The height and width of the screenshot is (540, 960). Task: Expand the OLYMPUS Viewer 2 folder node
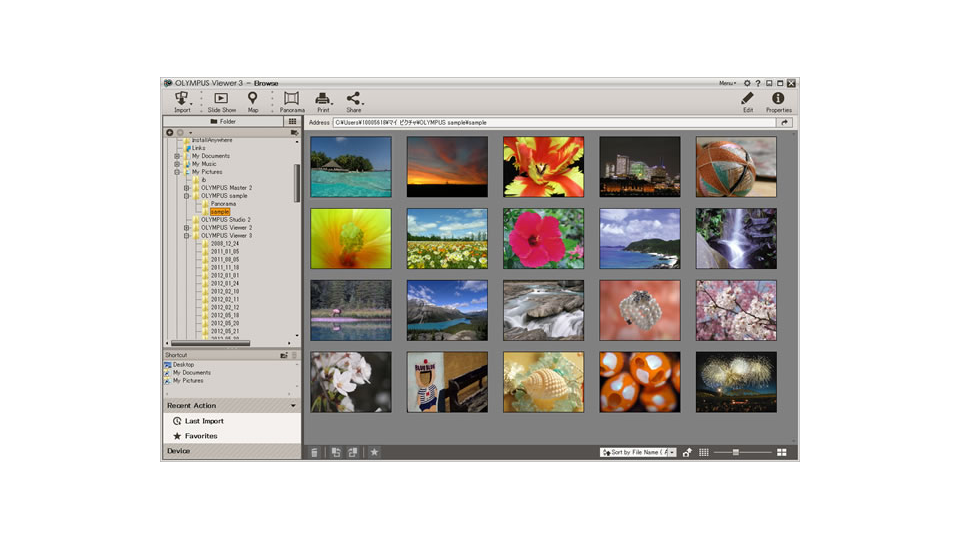(x=187, y=228)
